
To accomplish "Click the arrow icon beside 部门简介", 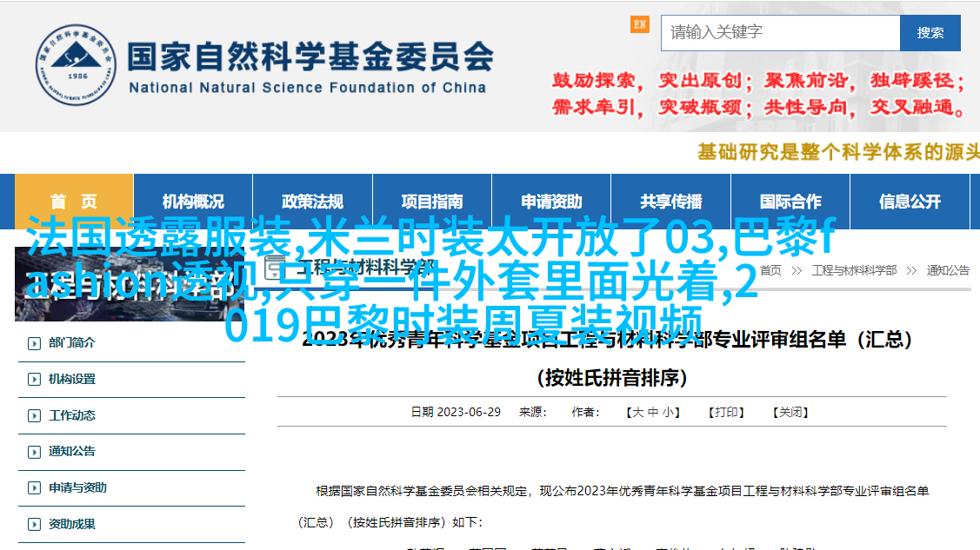I will (x=35, y=343).
